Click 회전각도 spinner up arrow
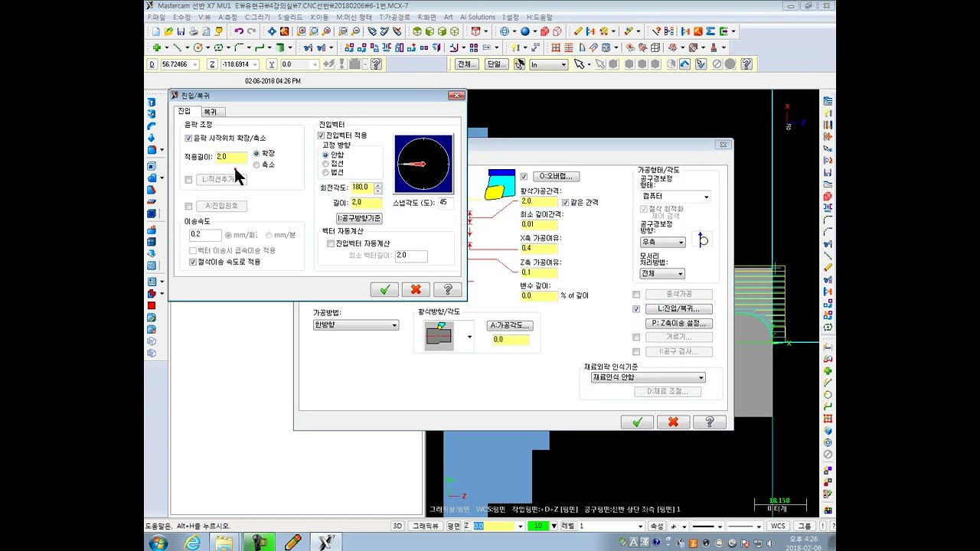This screenshot has height=551, width=980. coord(377,184)
